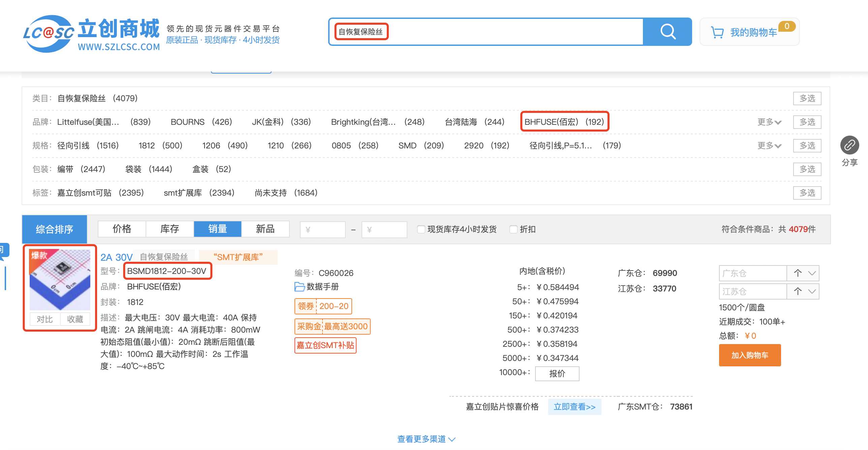Screen dimensions: 868x450
Task: Expand more specifications via 更多
Action: [769, 146]
